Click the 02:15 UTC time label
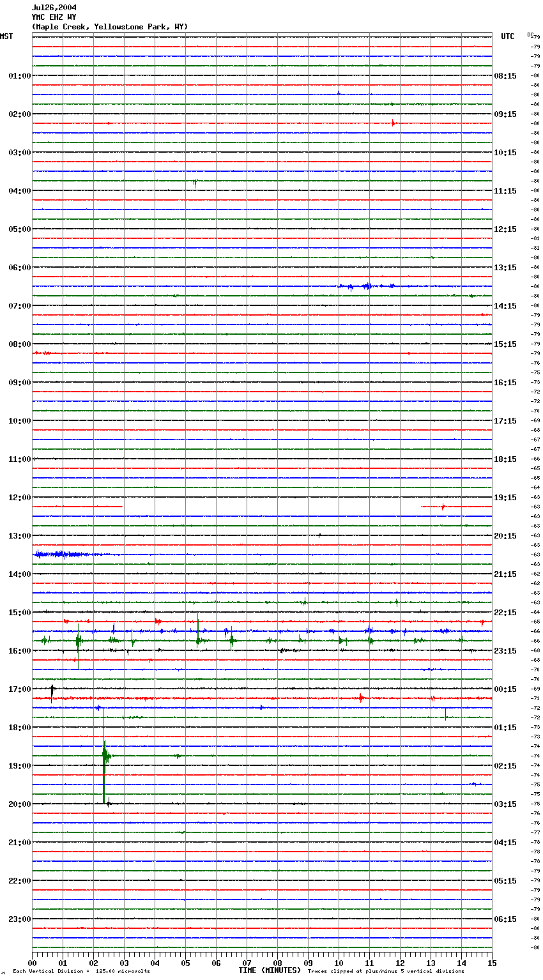This screenshot has height=980, width=543. pos(505,766)
